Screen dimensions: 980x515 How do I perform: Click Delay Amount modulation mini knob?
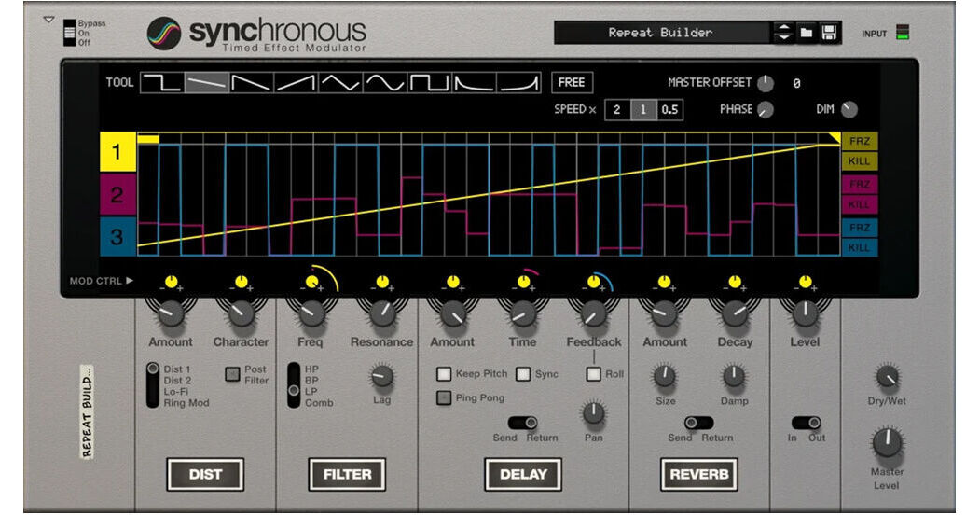[452, 282]
